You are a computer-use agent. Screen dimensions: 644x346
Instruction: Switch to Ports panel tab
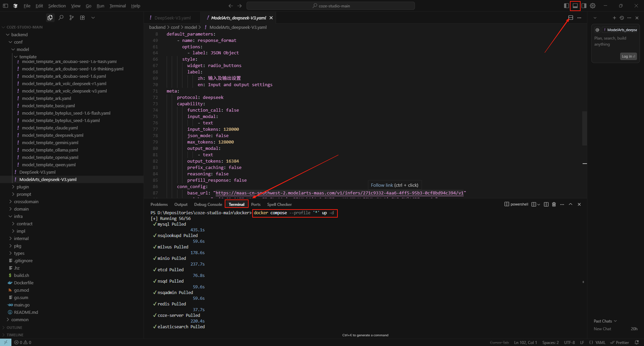tap(256, 205)
